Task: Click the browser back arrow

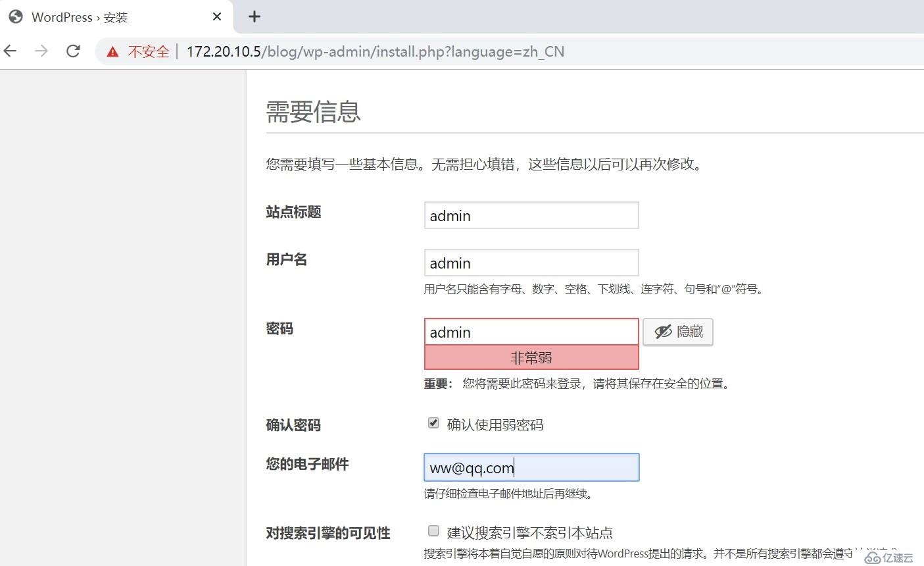Action: pyautogui.click(x=10, y=51)
